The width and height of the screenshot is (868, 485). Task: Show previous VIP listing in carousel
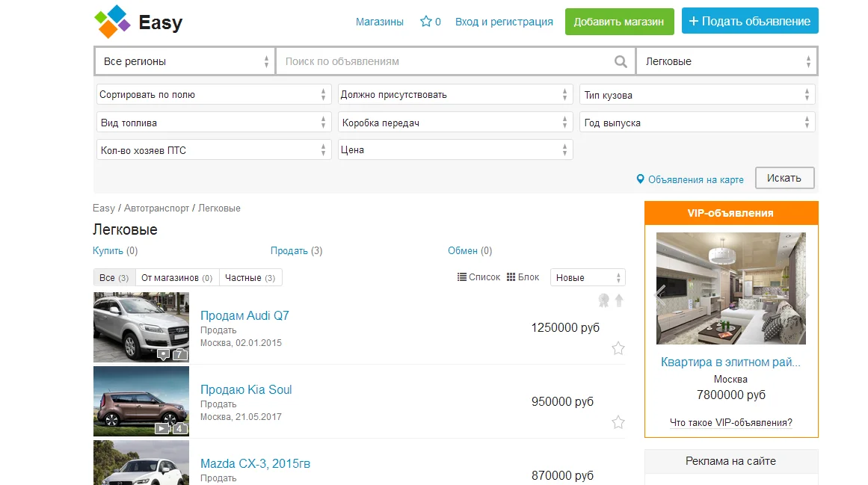660,294
